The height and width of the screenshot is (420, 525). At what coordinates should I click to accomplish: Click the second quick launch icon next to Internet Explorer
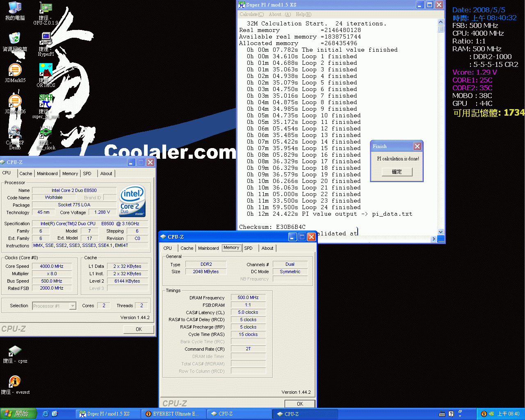click(x=55, y=414)
